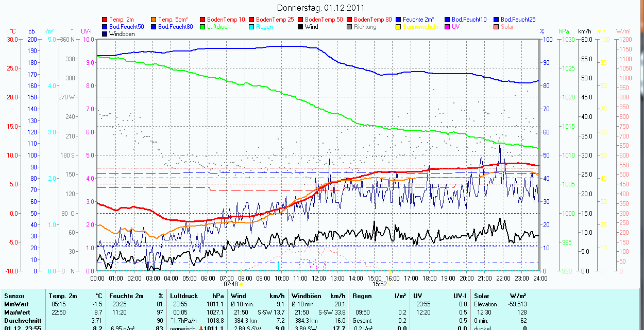Click the black Wind legend square
Image resolution: width=644 pixels, height=330 pixels.
tap(301, 27)
